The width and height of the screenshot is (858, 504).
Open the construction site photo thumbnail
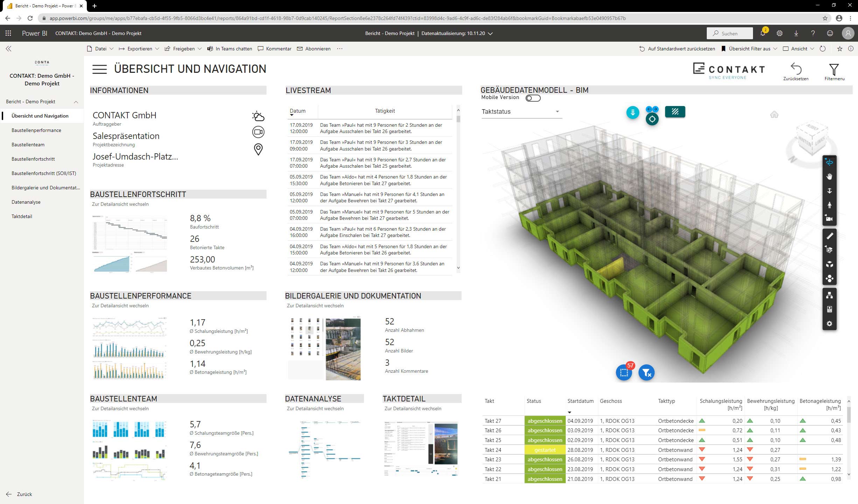pyautogui.click(x=343, y=349)
